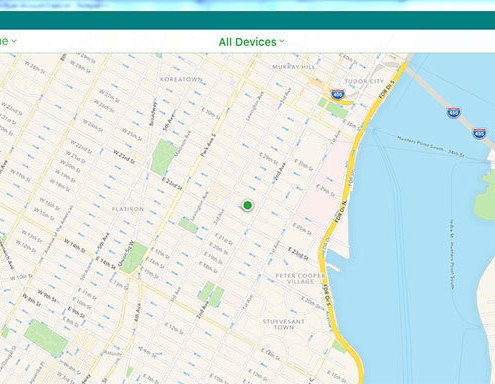Click the Koreatown neighborhood label

pos(181,80)
